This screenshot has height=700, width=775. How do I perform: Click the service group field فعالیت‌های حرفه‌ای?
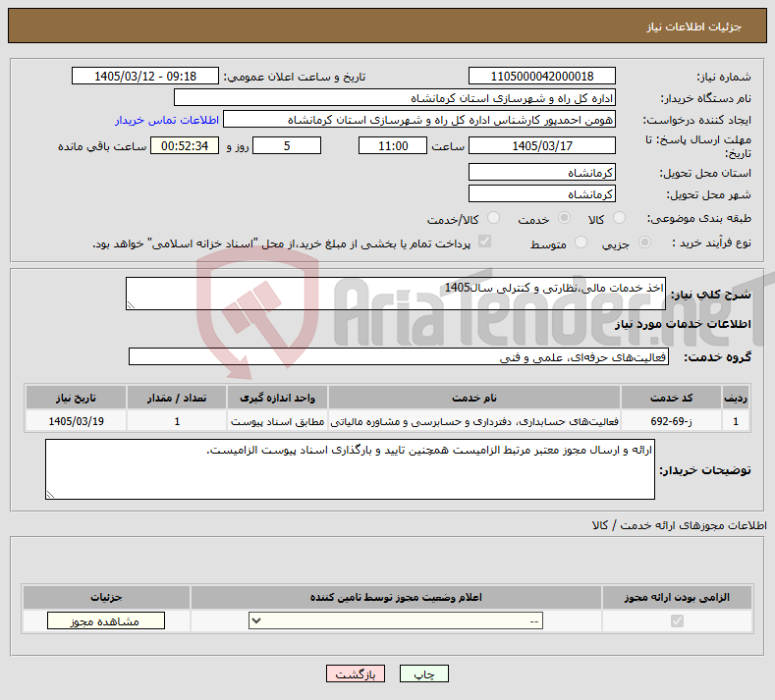click(x=399, y=356)
